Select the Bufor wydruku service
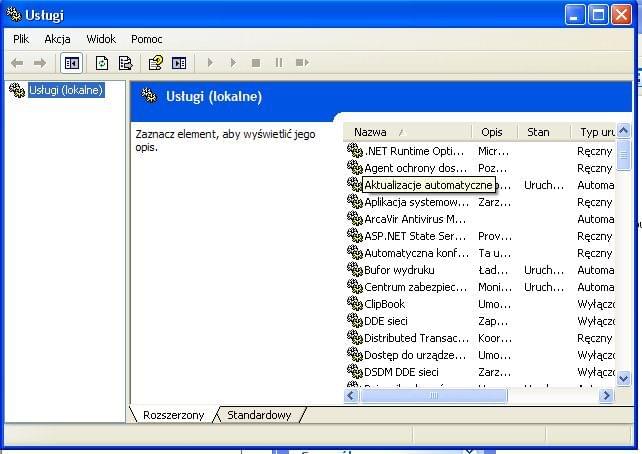Viewport: 642px width, 454px height. 399,270
